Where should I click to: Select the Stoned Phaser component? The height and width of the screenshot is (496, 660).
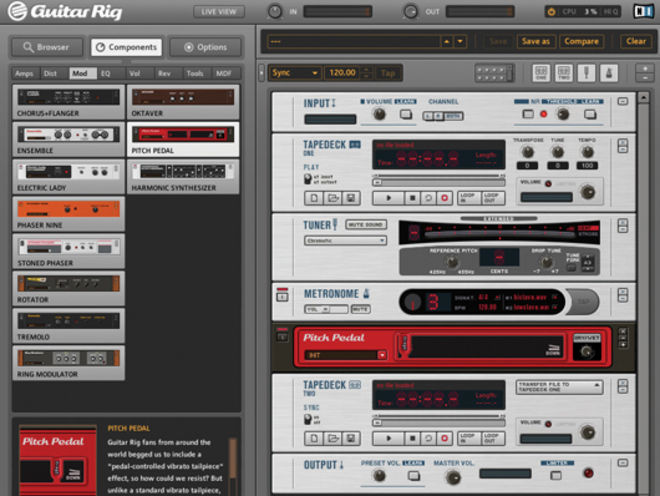pos(69,251)
